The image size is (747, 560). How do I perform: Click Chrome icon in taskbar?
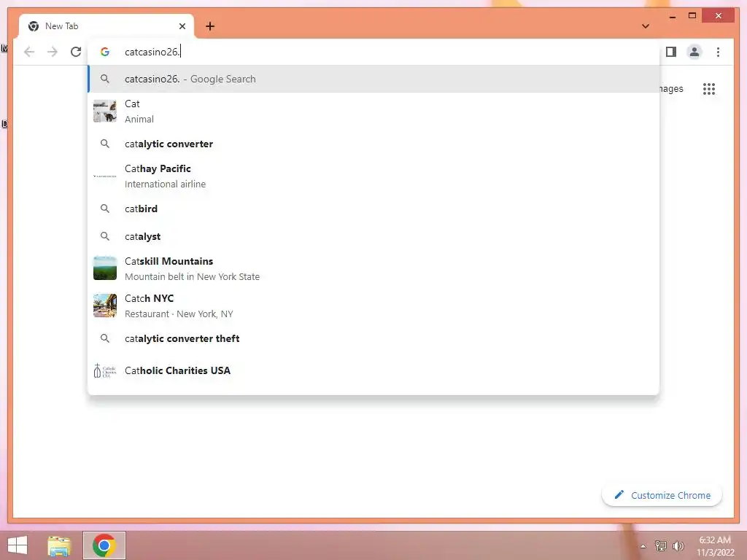pos(104,545)
